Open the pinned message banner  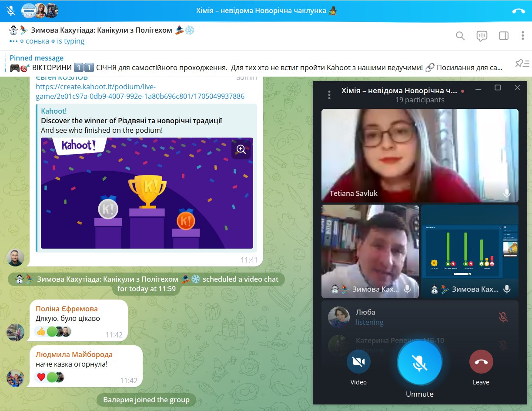(256, 64)
